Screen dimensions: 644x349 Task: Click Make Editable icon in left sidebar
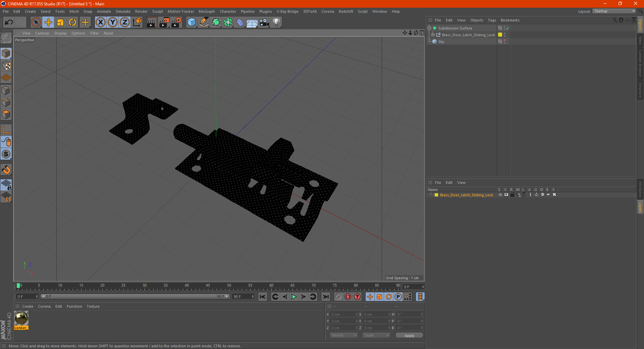point(6,38)
